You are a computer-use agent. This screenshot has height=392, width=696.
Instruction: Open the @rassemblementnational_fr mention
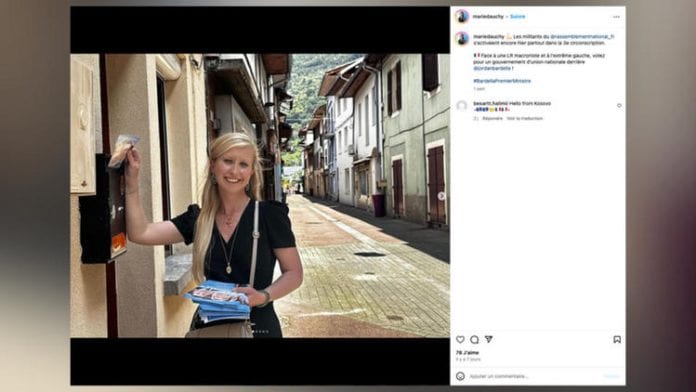point(582,37)
